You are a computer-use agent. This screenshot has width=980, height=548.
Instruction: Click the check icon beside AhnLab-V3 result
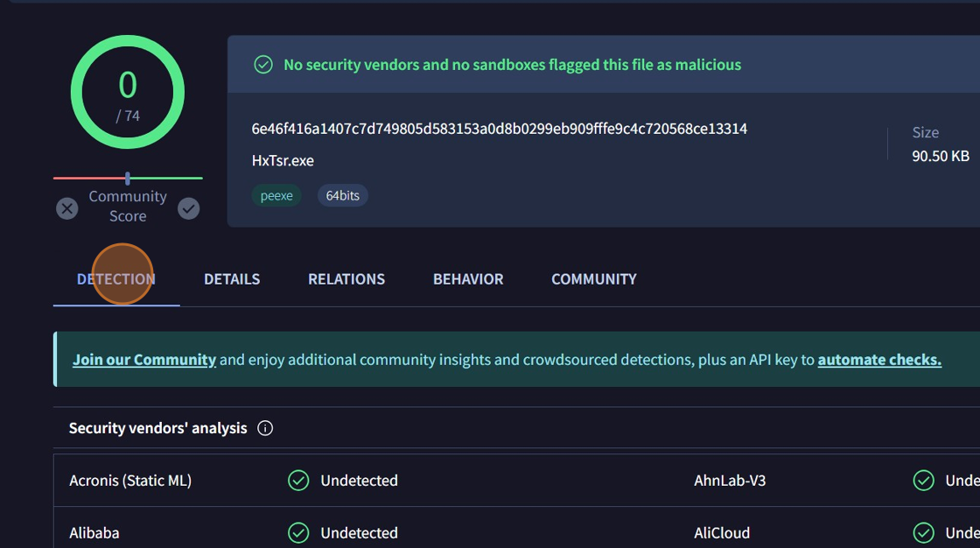tap(923, 481)
